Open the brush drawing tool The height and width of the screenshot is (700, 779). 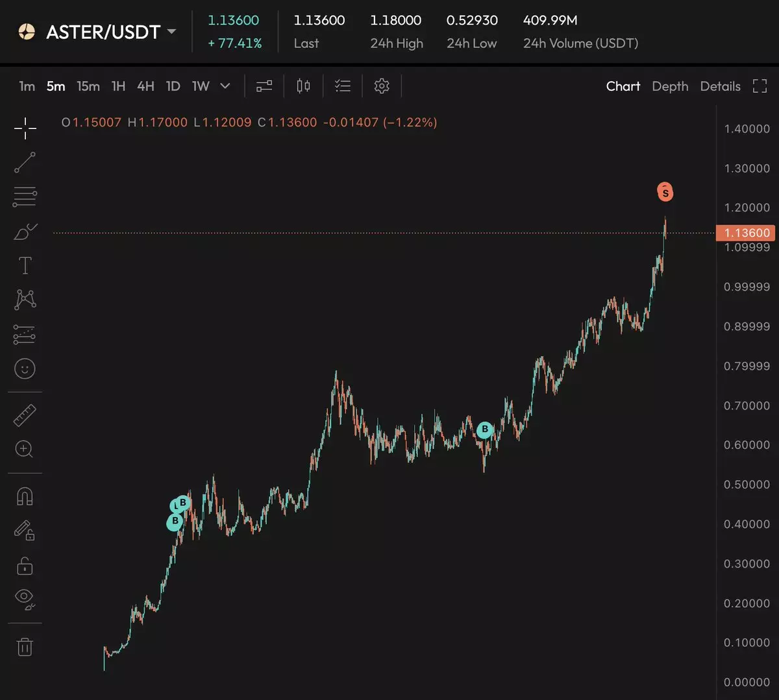25,232
